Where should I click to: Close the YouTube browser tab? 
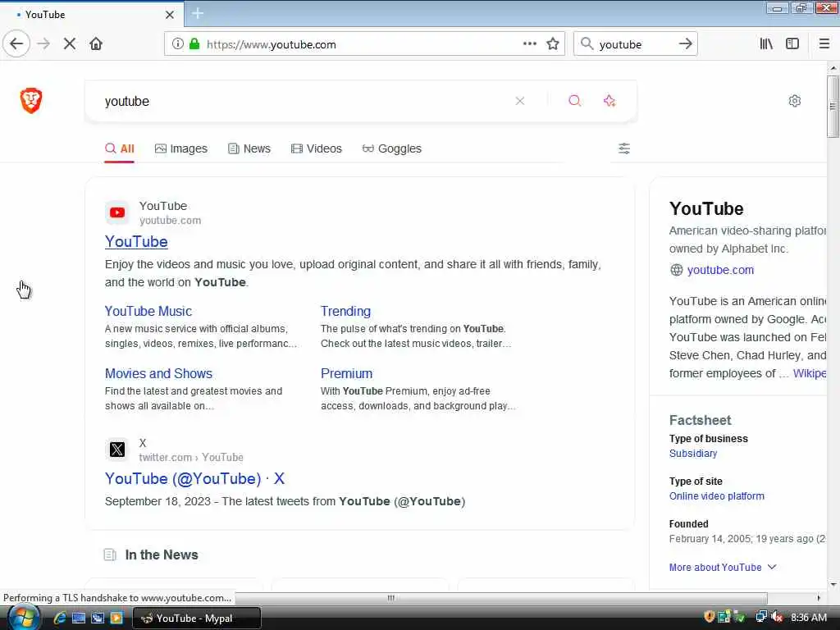tap(169, 15)
